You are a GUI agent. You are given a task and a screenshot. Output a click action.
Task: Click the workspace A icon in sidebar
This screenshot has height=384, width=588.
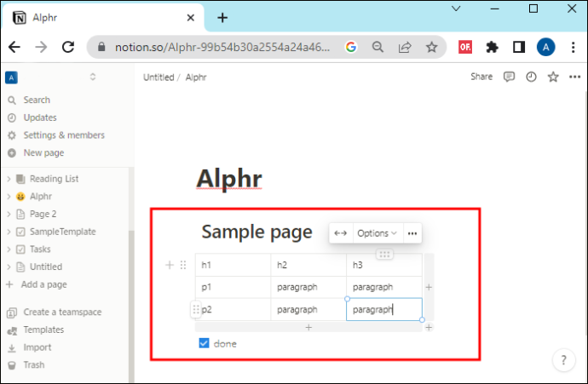(11, 77)
